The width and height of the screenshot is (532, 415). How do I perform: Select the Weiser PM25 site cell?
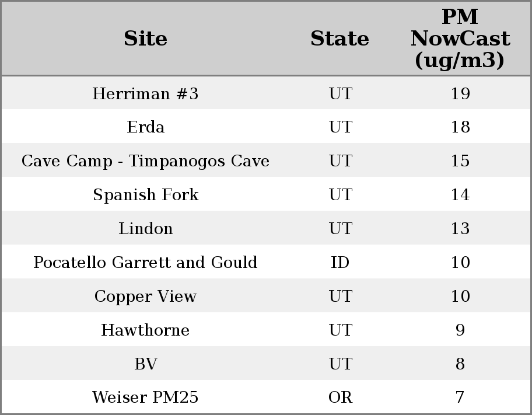(145, 397)
